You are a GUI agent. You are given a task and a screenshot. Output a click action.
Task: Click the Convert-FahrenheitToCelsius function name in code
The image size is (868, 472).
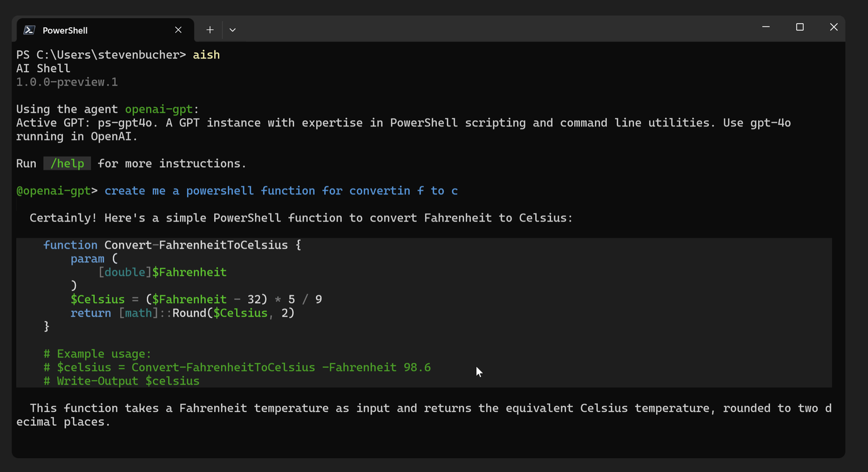click(196, 245)
